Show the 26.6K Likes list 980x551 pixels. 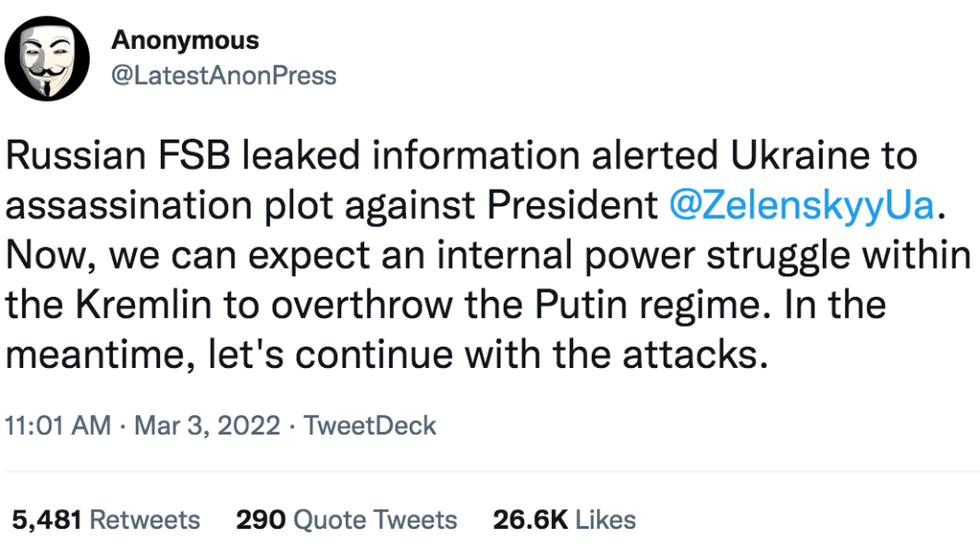click(564, 520)
